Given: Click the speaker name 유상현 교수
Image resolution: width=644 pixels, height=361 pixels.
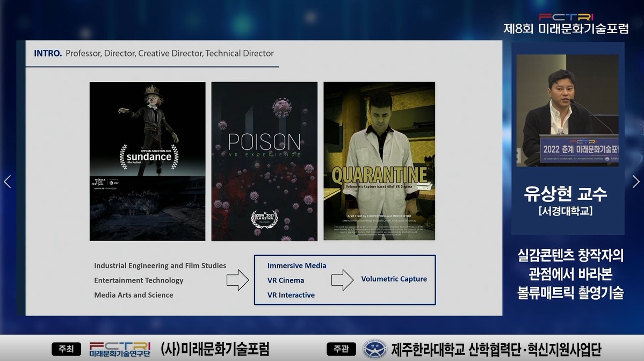Looking at the screenshot, I should pos(566,193).
